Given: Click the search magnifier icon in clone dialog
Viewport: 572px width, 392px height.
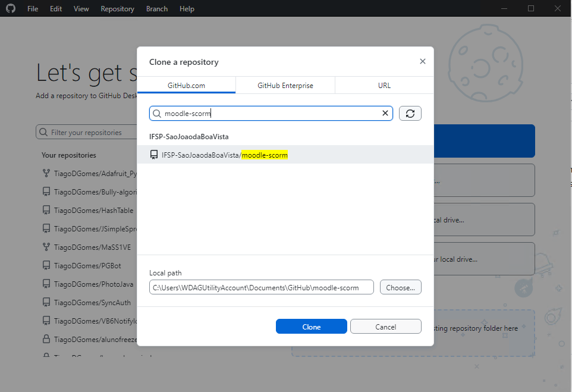Looking at the screenshot, I should 157,114.
